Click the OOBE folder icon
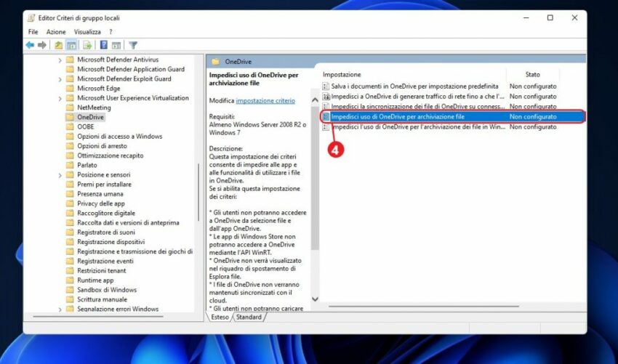The image size is (618, 364). (70, 126)
